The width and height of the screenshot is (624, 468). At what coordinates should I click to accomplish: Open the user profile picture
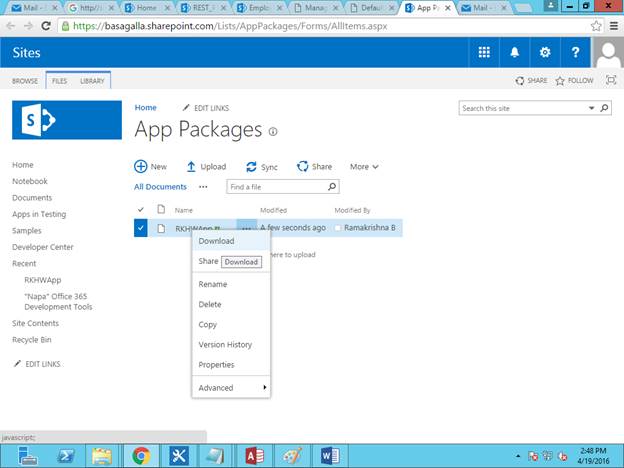(608, 52)
